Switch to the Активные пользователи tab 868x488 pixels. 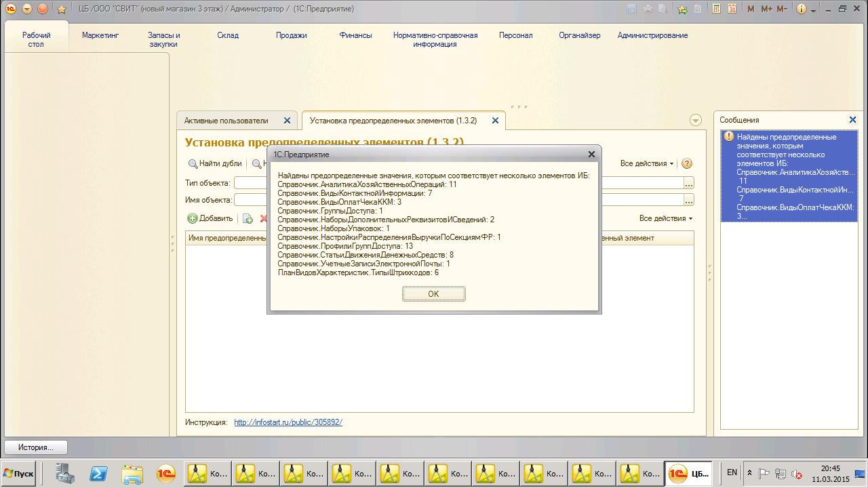click(226, 121)
